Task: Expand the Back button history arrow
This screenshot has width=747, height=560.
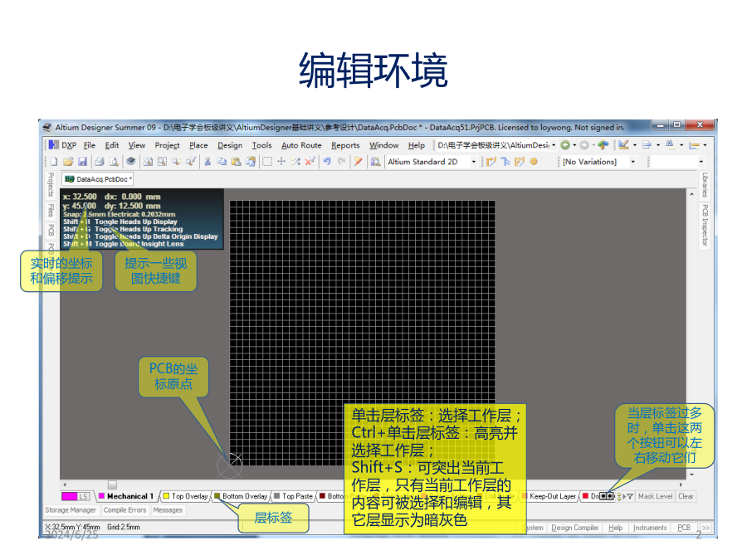Action: (574, 144)
